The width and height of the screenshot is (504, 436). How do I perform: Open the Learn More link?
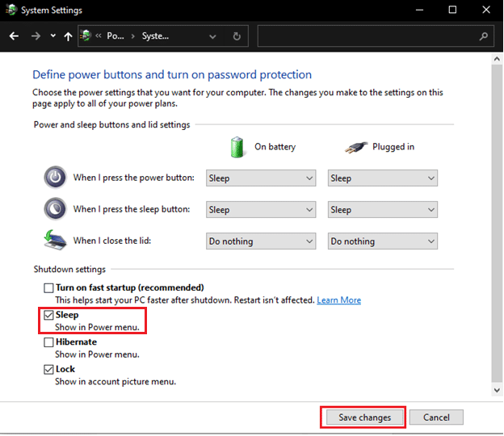(x=339, y=300)
